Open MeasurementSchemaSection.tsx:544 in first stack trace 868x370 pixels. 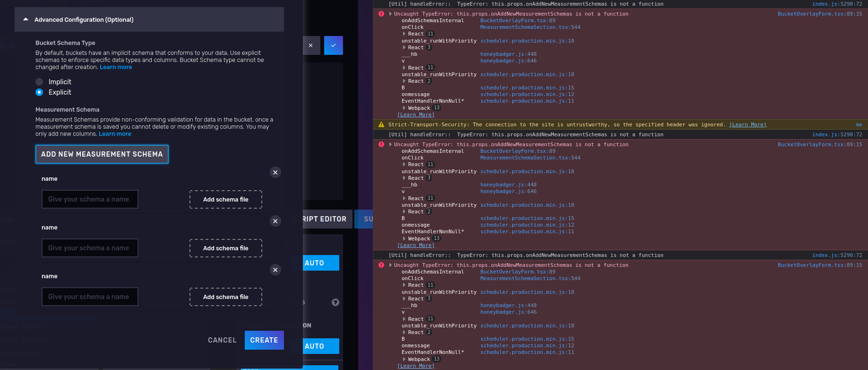click(x=530, y=27)
